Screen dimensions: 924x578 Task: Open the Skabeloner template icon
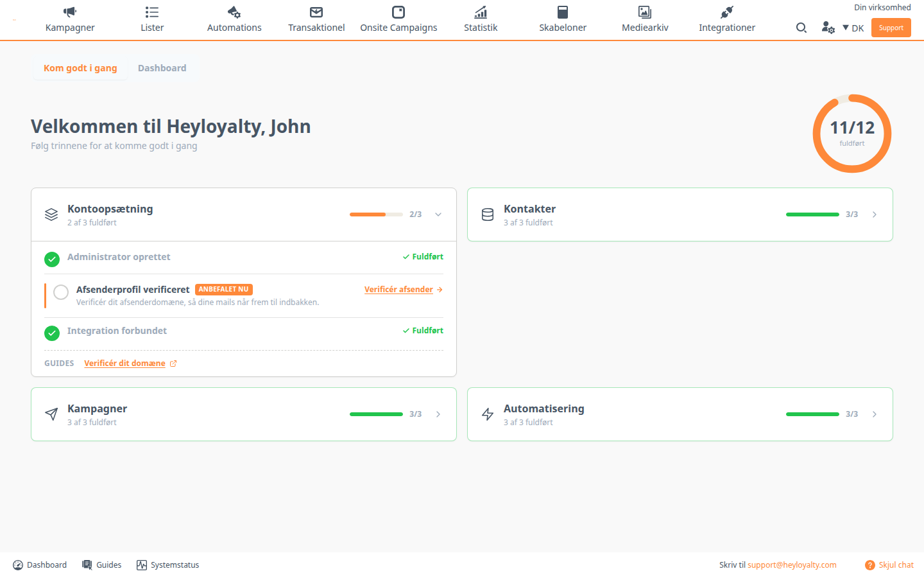point(563,12)
